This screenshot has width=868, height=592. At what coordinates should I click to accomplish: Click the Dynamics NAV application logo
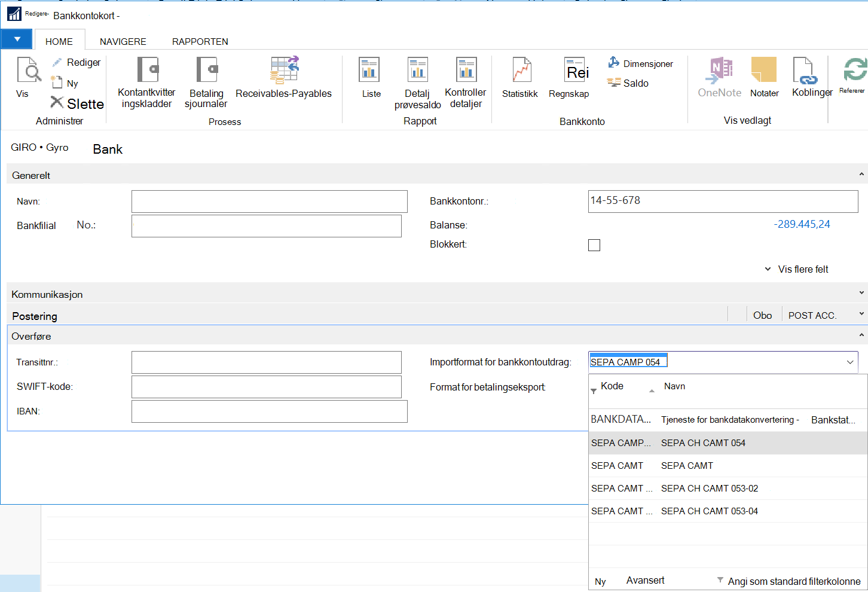(x=14, y=14)
